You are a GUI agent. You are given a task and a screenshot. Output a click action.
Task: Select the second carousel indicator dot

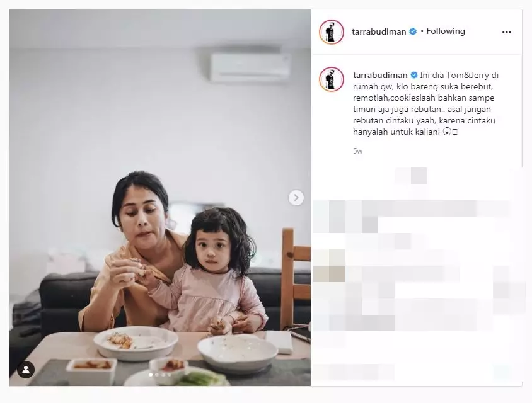click(x=157, y=375)
